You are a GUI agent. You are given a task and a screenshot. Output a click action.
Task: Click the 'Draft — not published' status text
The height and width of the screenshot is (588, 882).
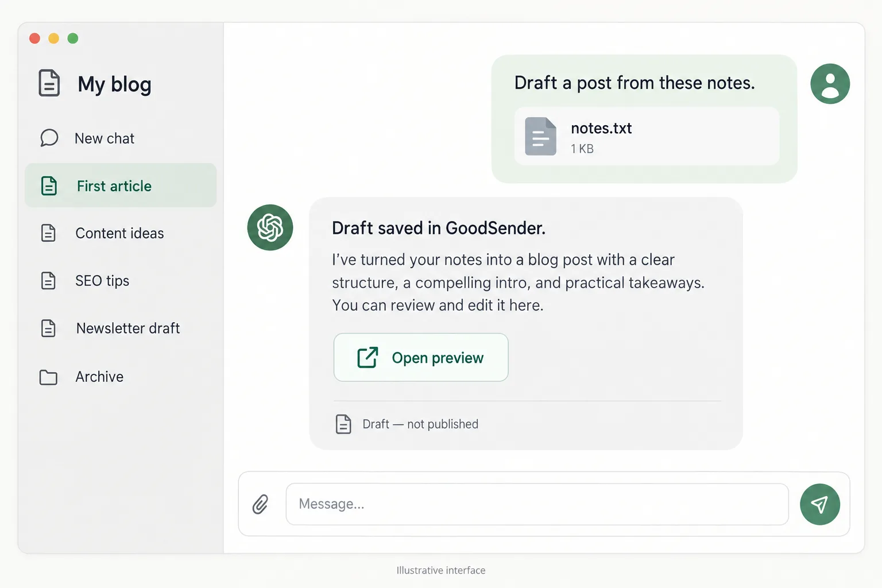[x=420, y=424]
